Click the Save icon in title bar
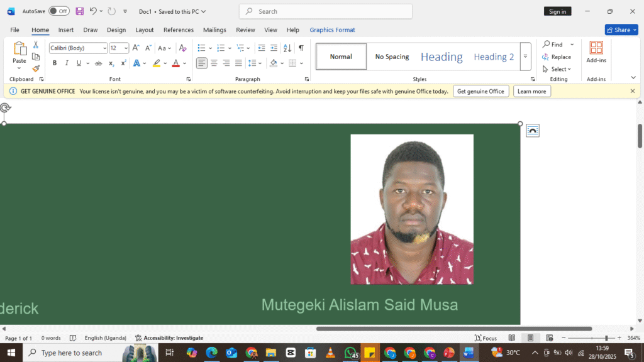The width and height of the screenshot is (644, 362). coord(80,11)
